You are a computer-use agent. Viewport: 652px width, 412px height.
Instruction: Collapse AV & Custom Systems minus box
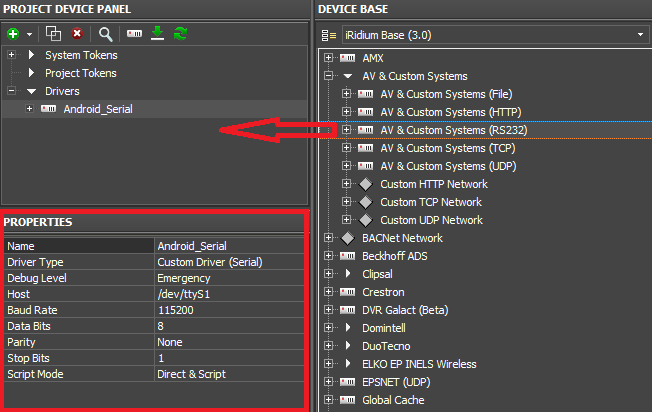[328, 76]
